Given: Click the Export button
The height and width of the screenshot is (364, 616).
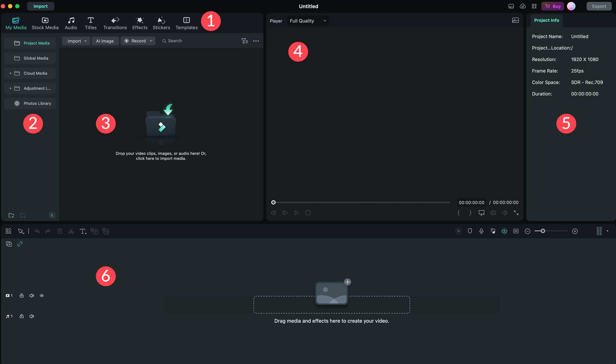Looking at the screenshot, I should point(599,6).
